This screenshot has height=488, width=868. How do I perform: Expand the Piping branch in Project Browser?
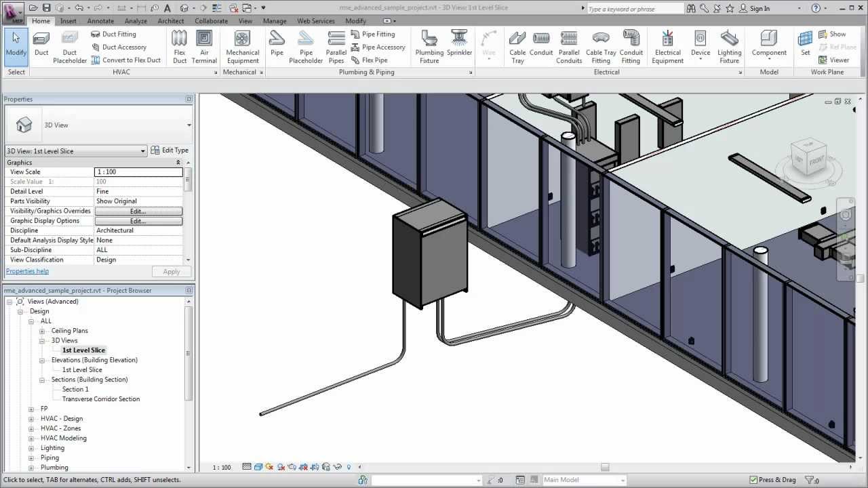point(31,457)
